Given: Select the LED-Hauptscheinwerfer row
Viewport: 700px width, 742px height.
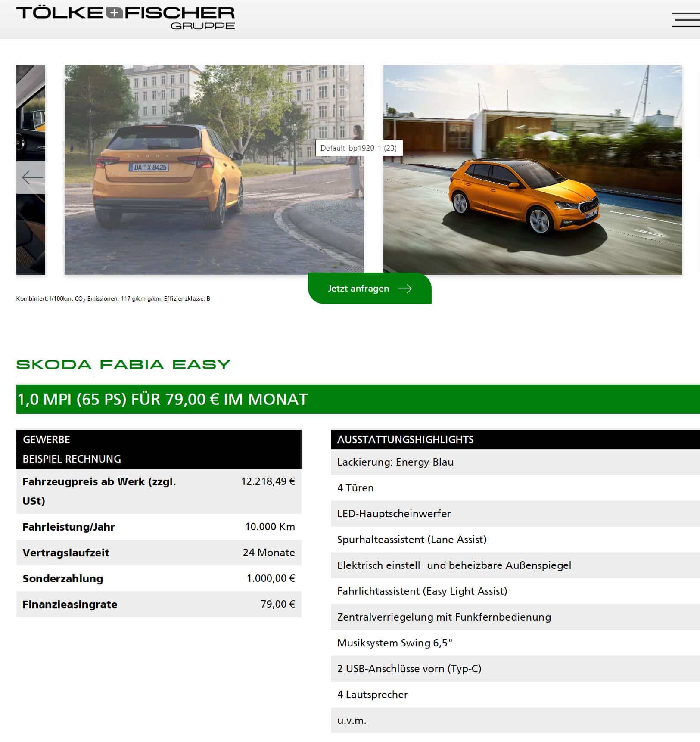Looking at the screenshot, I should tap(515, 514).
